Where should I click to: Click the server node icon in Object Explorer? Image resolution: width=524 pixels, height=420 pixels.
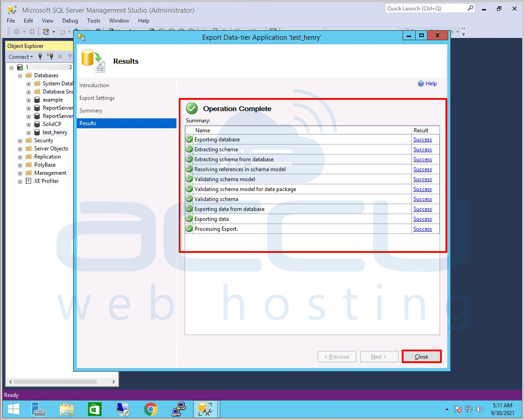pos(20,67)
